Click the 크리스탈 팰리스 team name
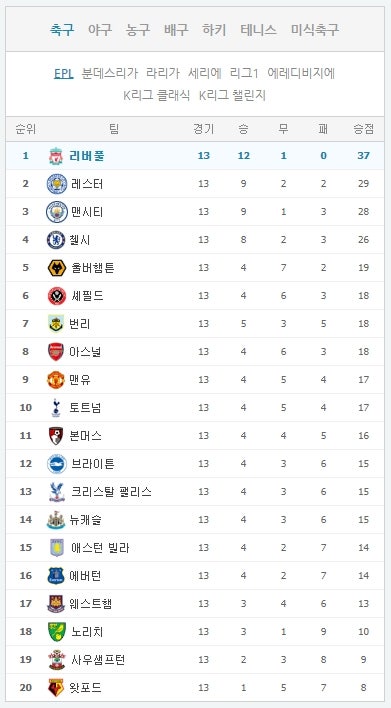Viewport: 391px width, 708px height. click(111, 492)
